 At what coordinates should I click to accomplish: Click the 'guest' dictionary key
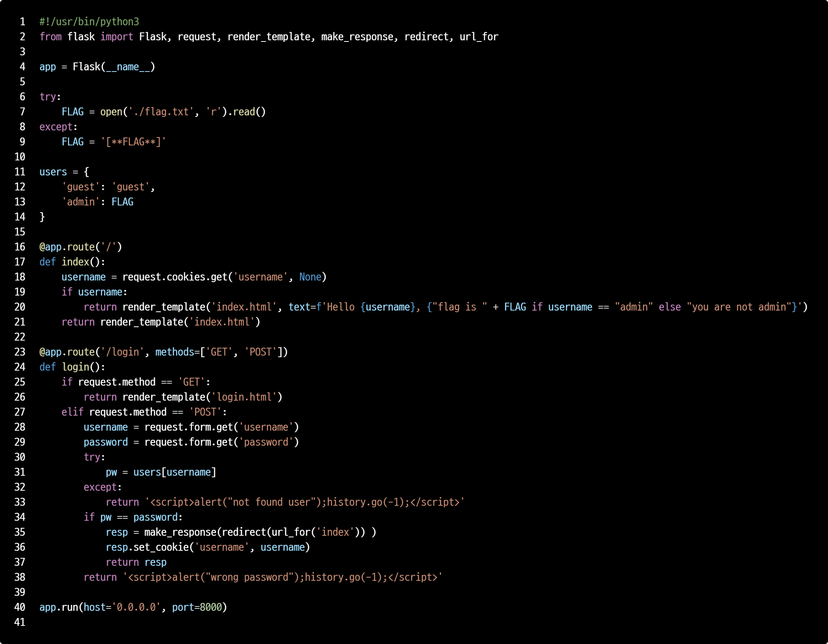point(81,187)
